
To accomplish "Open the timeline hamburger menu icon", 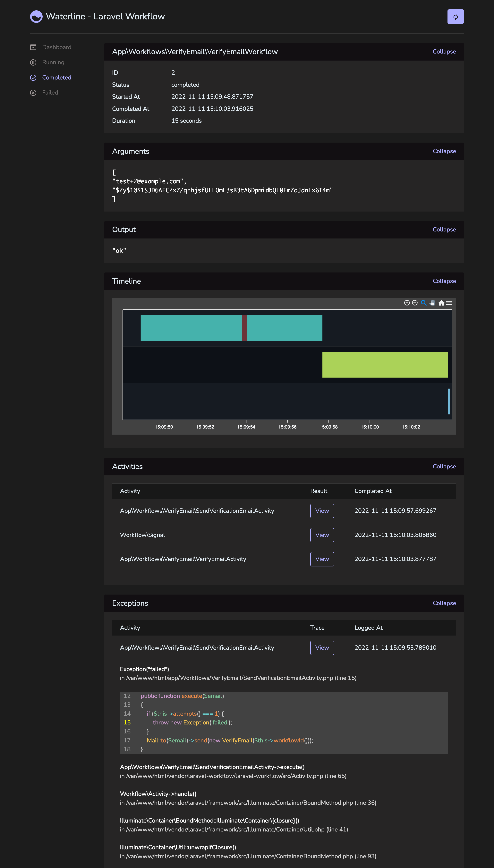I will [x=450, y=303].
